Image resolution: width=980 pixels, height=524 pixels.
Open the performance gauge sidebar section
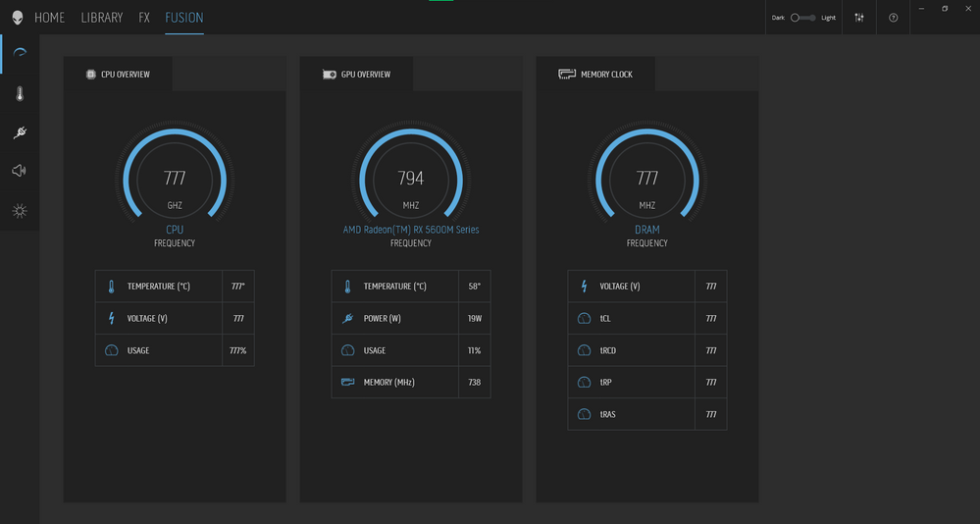click(20, 53)
